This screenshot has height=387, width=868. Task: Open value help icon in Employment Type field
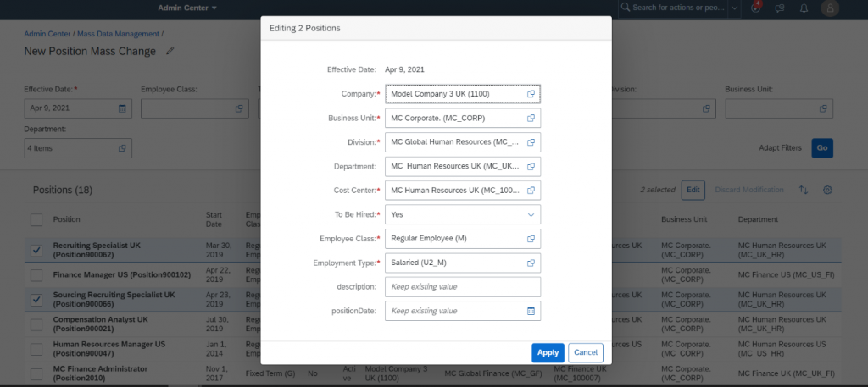click(531, 263)
